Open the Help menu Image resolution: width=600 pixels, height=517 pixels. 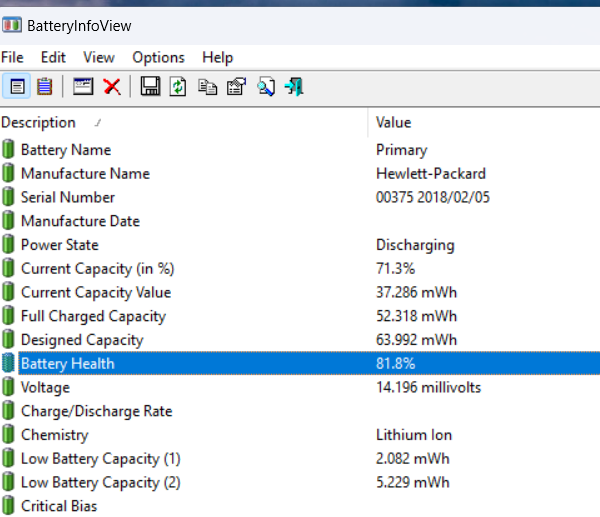pyautogui.click(x=217, y=57)
